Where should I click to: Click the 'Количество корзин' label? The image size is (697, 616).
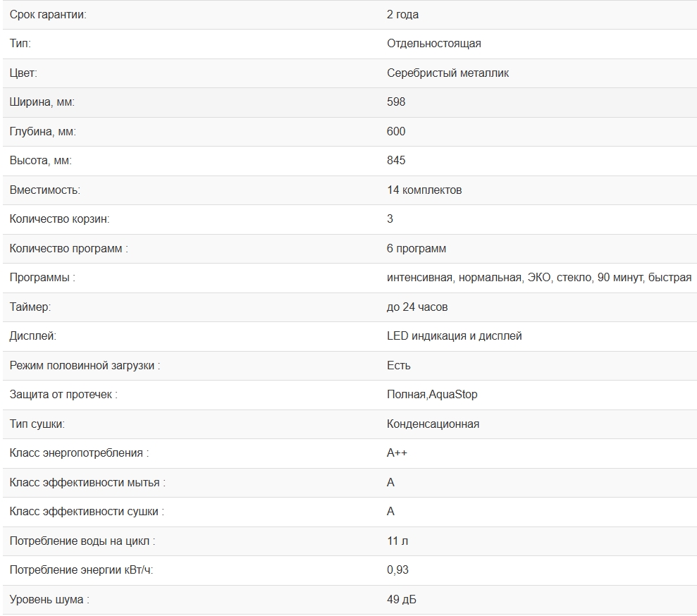(59, 219)
